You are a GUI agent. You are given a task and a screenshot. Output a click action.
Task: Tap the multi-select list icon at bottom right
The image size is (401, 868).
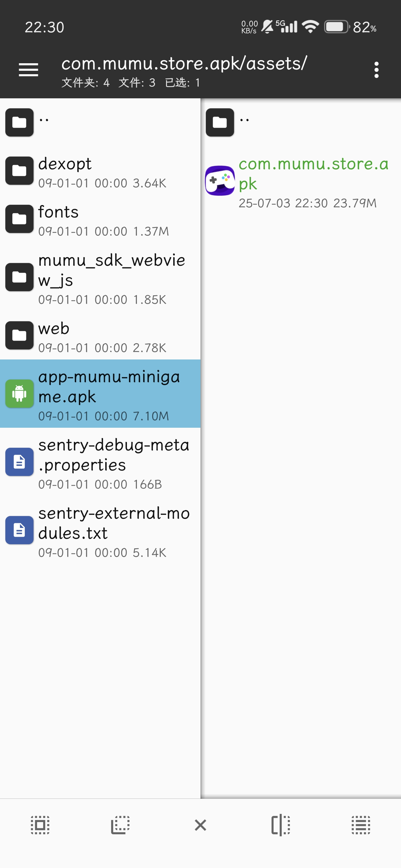point(361,825)
